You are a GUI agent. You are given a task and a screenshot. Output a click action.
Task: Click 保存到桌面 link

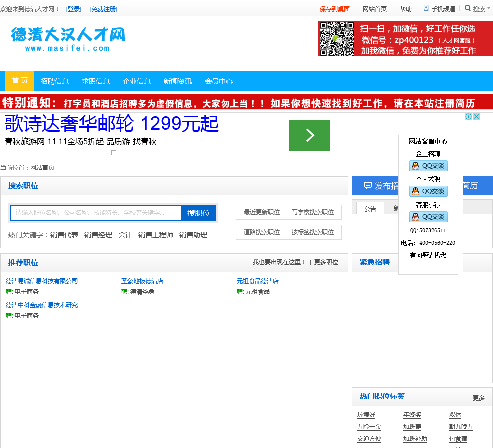[x=335, y=9]
